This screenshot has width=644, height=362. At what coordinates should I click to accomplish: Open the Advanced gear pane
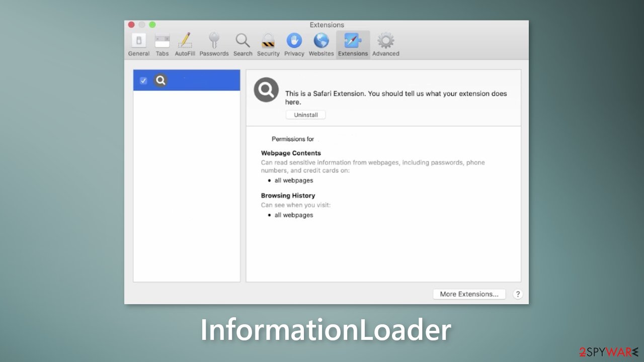coord(385,45)
